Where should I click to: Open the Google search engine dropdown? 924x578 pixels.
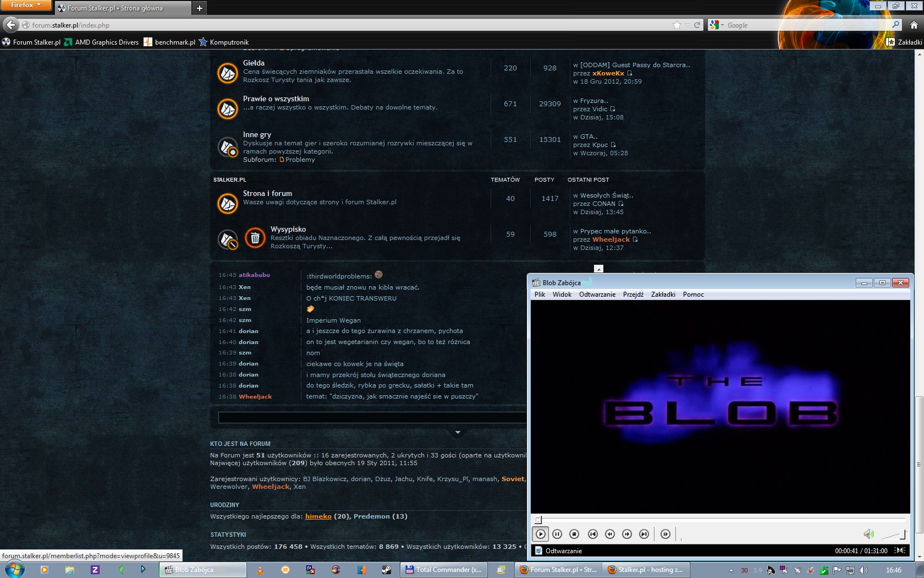click(x=717, y=25)
